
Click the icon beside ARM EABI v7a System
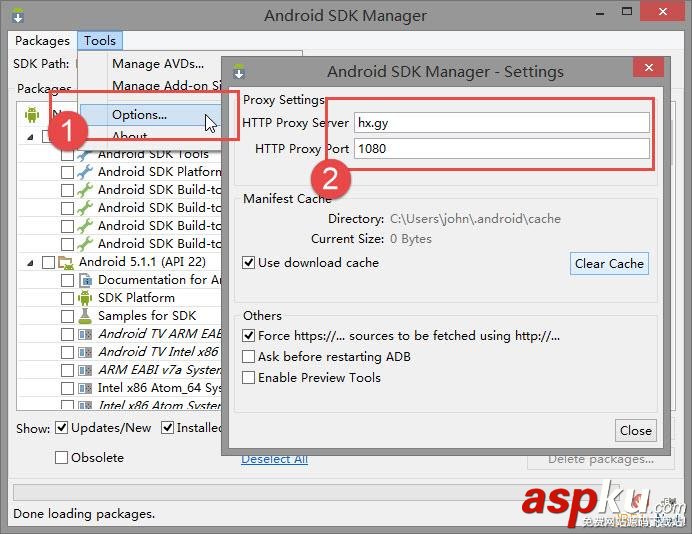tap(85, 370)
